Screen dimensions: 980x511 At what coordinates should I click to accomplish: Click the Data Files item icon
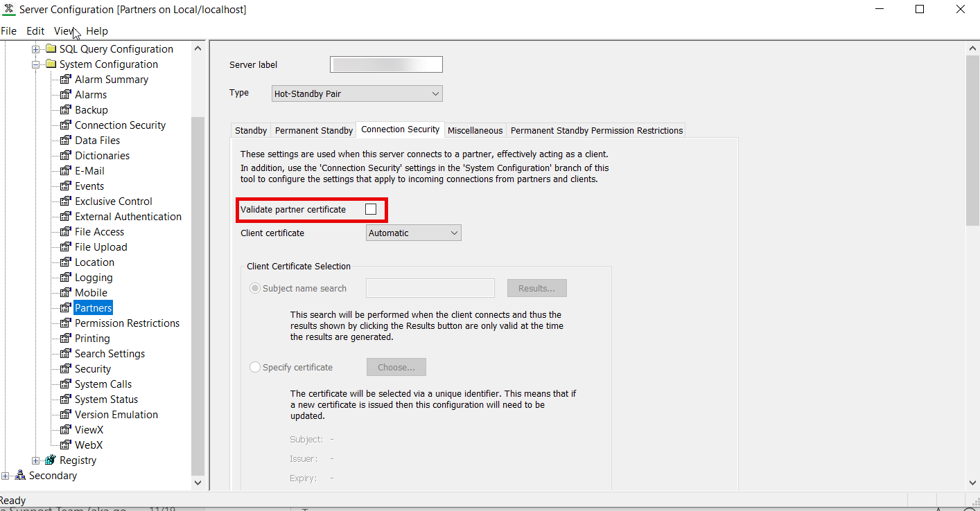pos(66,141)
